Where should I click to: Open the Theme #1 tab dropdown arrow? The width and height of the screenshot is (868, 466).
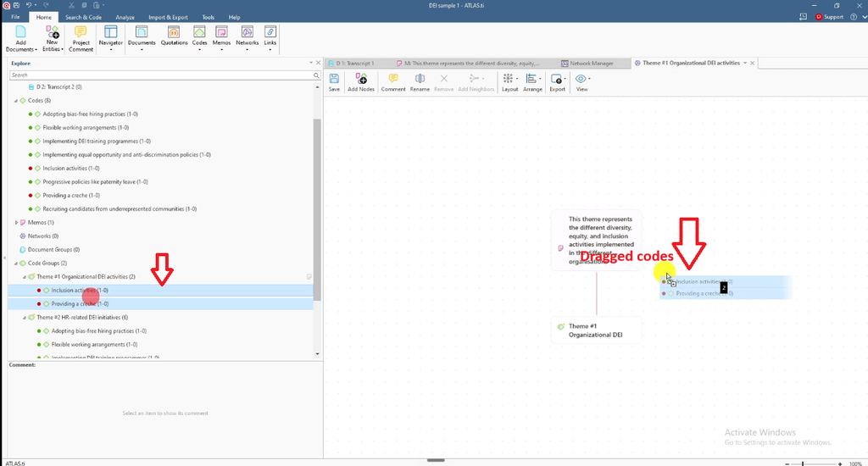pyautogui.click(x=745, y=63)
